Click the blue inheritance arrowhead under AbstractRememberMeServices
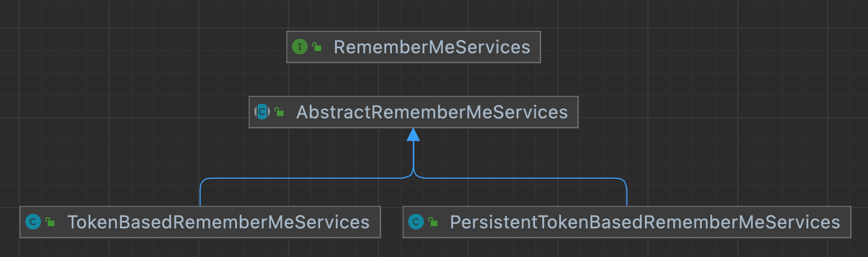 tap(413, 135)
